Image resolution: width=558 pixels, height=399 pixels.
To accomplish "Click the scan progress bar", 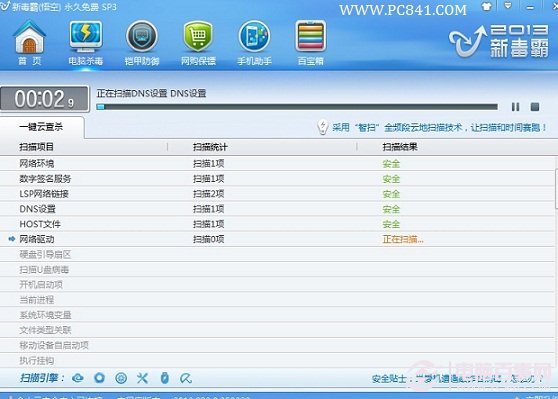I will tap(297, 107).
